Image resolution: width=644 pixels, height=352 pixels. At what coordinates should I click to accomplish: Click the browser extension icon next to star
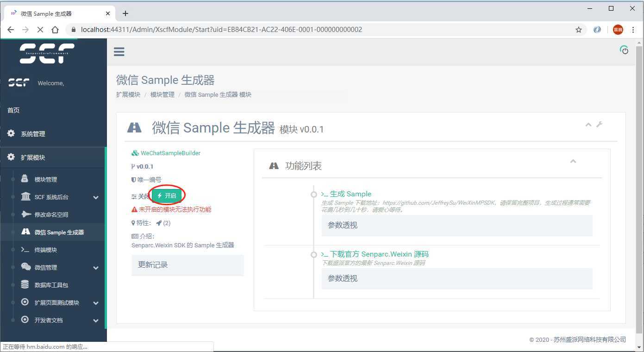pyautogui.click(x=597, y=30)
